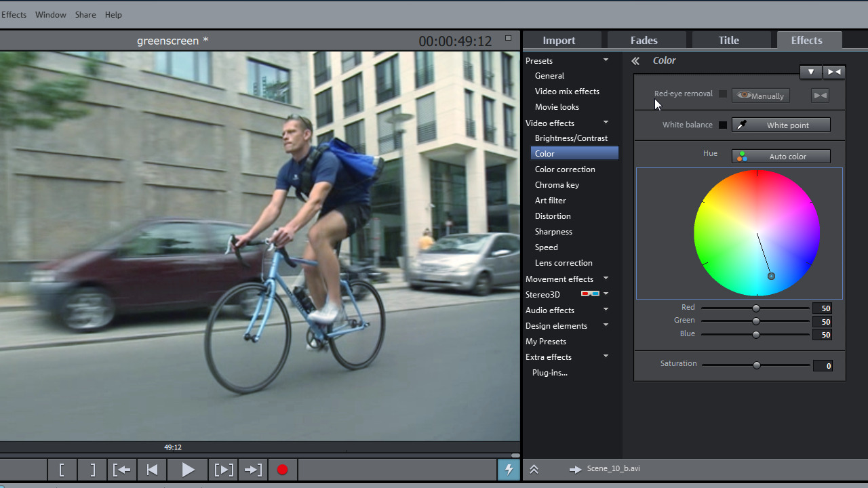Click the lightning bolt preview-render icon
This screenshot has width=868, height=488.
click(508, 470)
